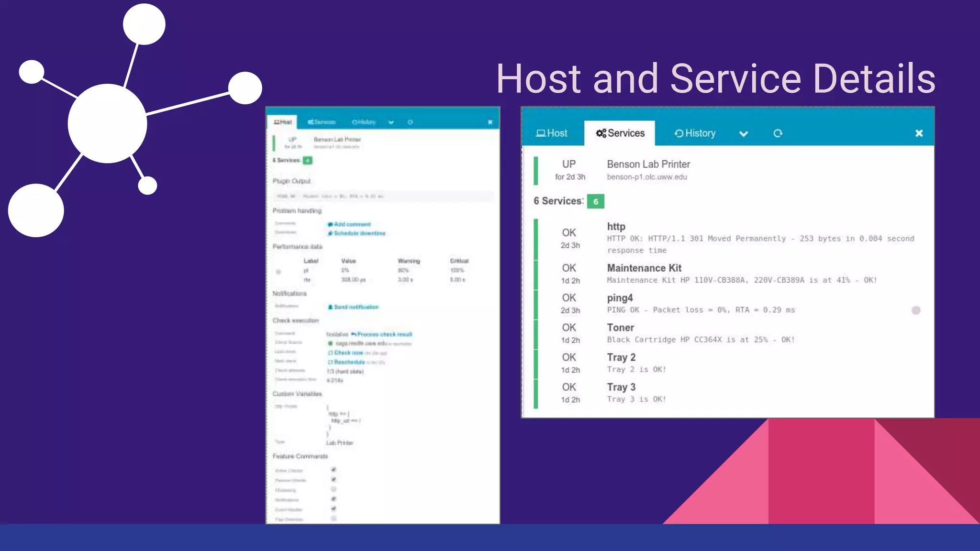Expand the chevron dropdown in the left panel header
Viewport: 980px width, 551px height.
click(391, 122)
